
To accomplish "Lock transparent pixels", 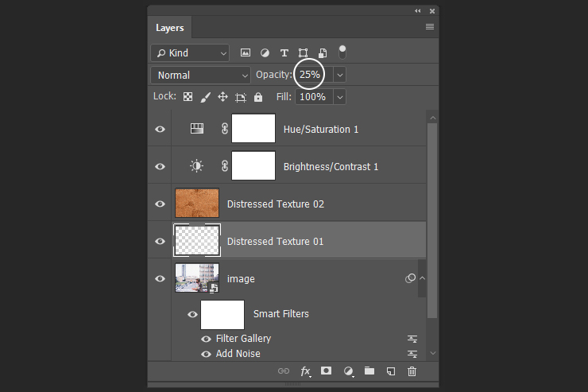I will (x=188, y=97).
